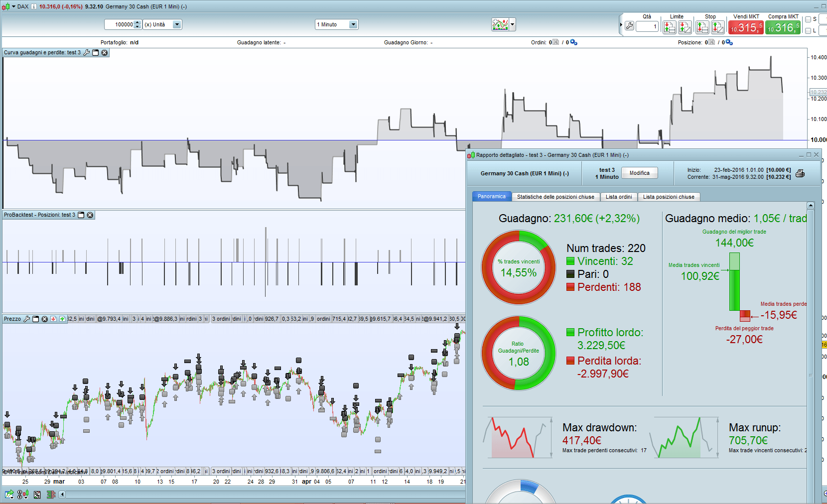Click the Max drawdown value '417,40€'
The image size is (827, 504).
point(581,440)
